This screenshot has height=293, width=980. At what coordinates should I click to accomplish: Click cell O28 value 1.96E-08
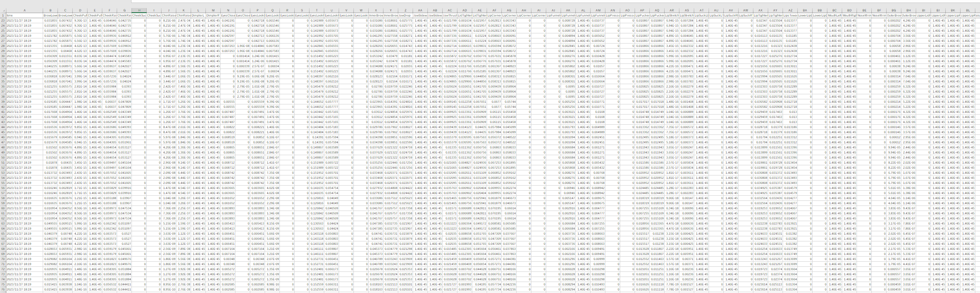click(243, 46)
